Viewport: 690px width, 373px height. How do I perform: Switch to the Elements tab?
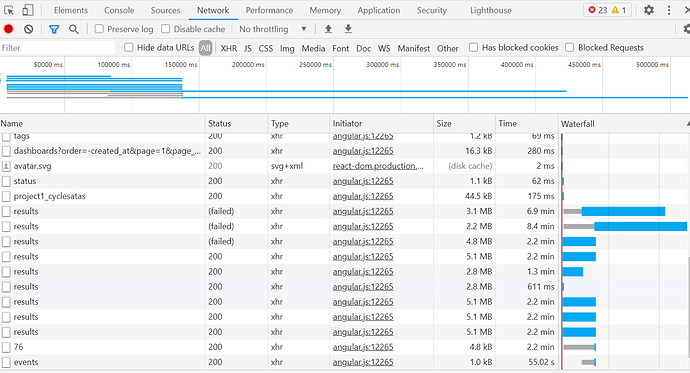pos(71,10)
